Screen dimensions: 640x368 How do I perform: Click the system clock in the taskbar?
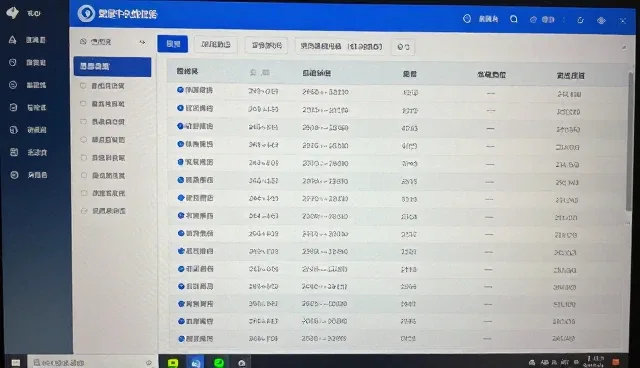(x=594, y=361)
